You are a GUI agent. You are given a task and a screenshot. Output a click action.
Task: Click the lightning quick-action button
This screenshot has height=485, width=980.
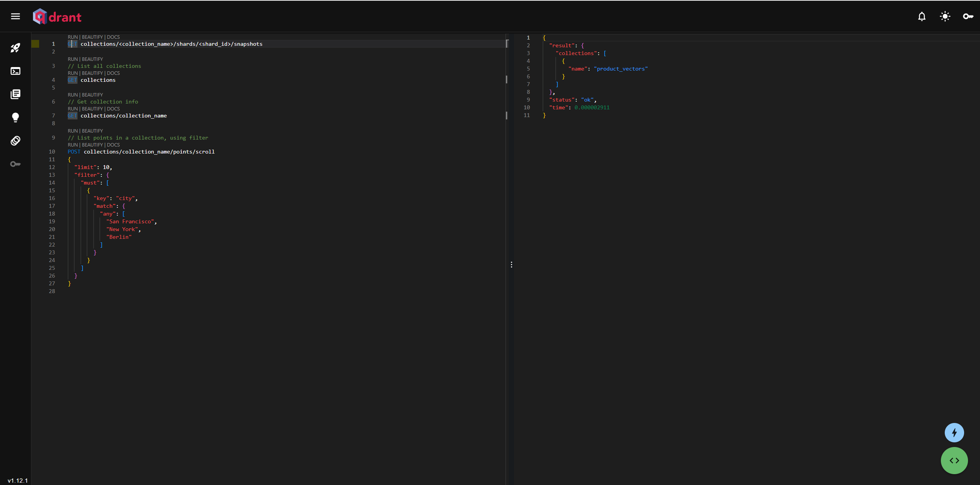click(x=954, y=432)
